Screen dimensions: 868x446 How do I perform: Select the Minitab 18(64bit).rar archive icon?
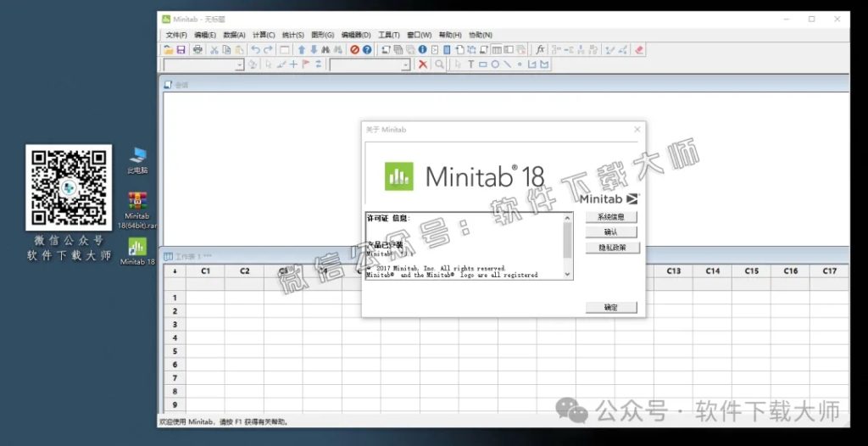(137, 210)
